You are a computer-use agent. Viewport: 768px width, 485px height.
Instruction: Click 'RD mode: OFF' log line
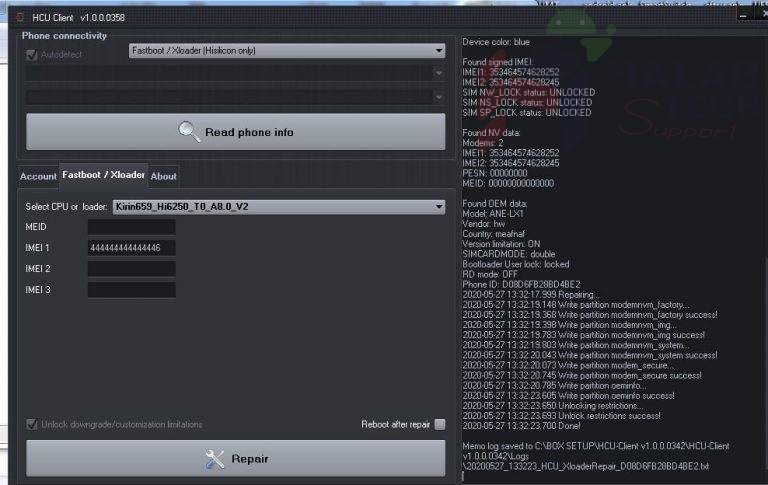490,274
